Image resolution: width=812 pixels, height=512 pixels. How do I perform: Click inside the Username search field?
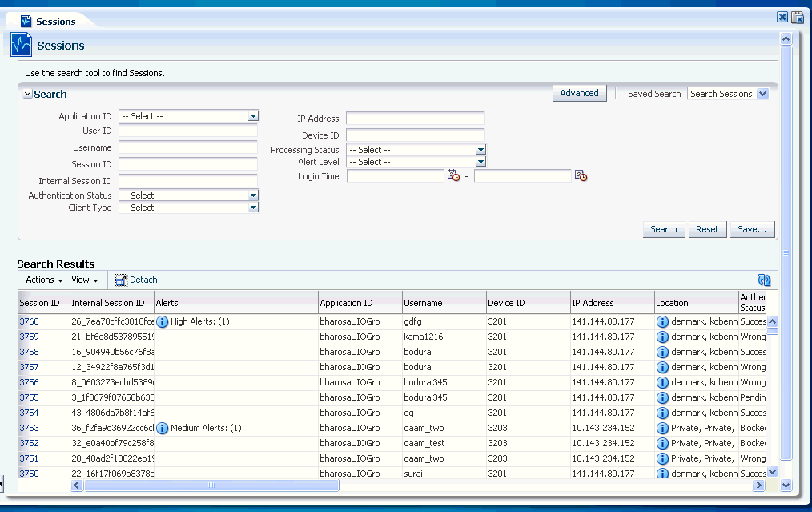click(x=187, y=147)
